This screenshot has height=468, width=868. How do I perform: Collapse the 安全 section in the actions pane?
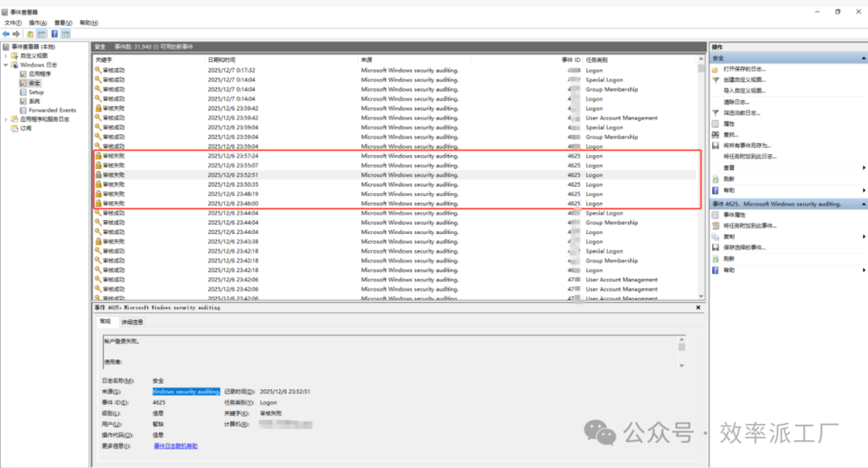(862, 59)
